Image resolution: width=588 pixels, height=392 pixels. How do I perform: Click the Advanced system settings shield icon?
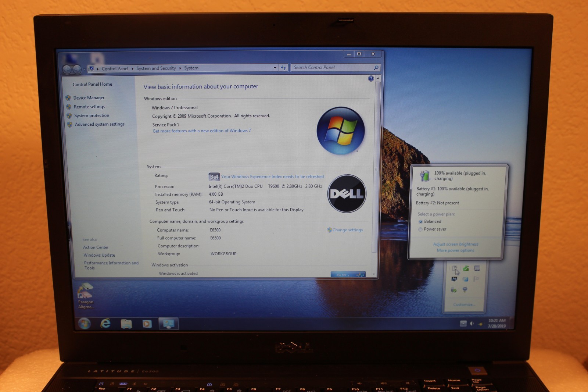pos(69,124)
